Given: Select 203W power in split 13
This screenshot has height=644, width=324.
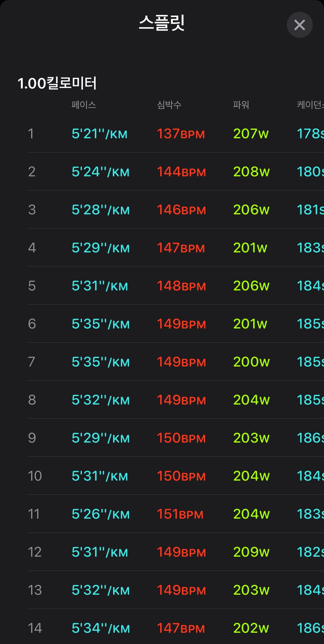Looking at the screenshot, I should [x=251, y=590].
